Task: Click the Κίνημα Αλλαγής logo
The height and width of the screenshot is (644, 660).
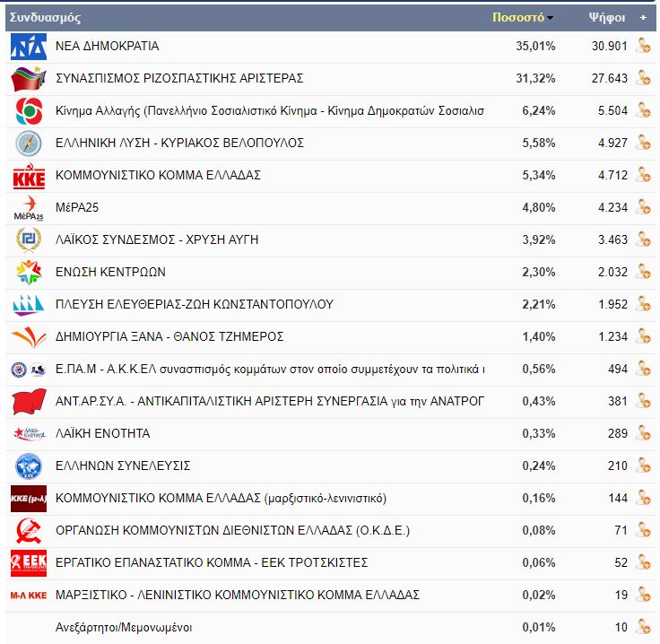Action: [x=29, y=111]
